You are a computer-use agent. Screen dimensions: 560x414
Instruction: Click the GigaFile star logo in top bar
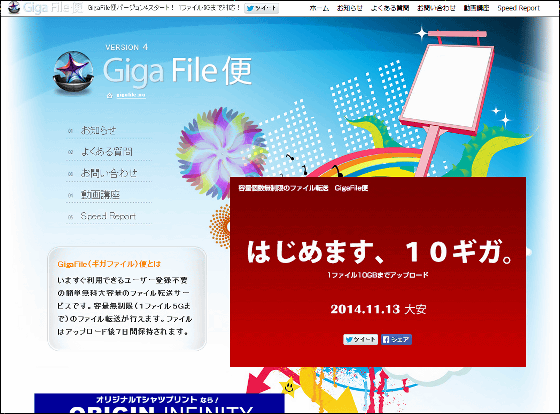tap(14, 8)
